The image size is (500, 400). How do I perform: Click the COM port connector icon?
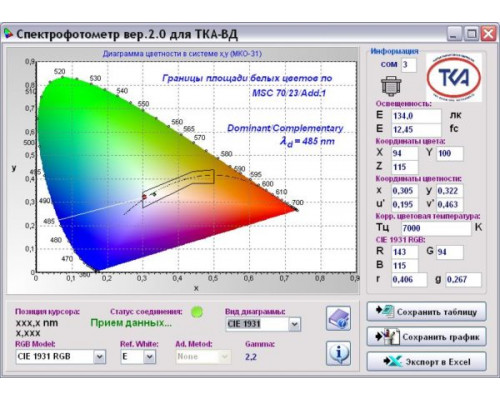coord(391,86)
